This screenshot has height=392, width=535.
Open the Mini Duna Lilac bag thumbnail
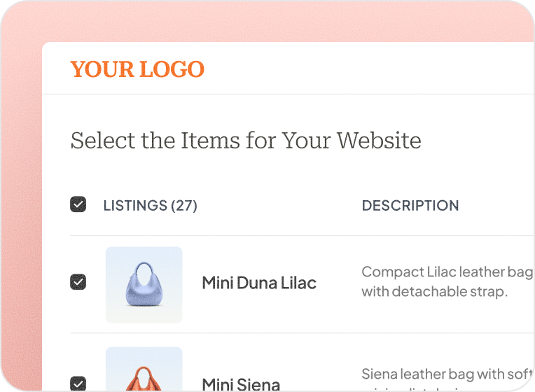point(144,284)
